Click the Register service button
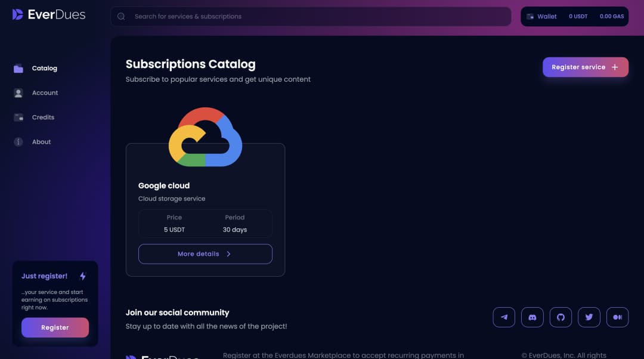Viewport: 644px width, 359px height. tap(586, 67)
